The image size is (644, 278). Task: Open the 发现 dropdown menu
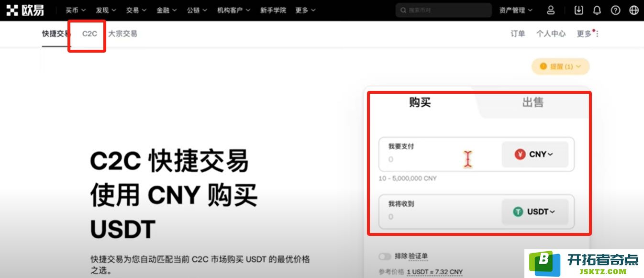click(106, 10)
